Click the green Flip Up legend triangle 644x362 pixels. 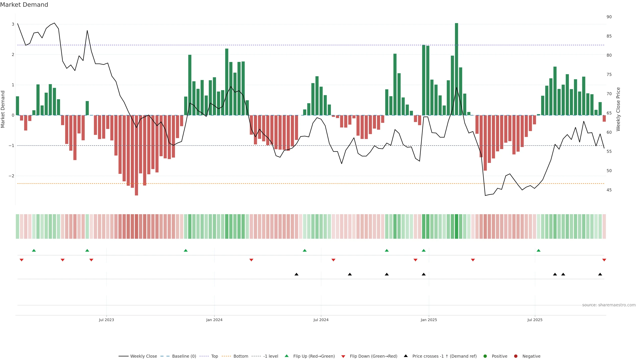286,356
